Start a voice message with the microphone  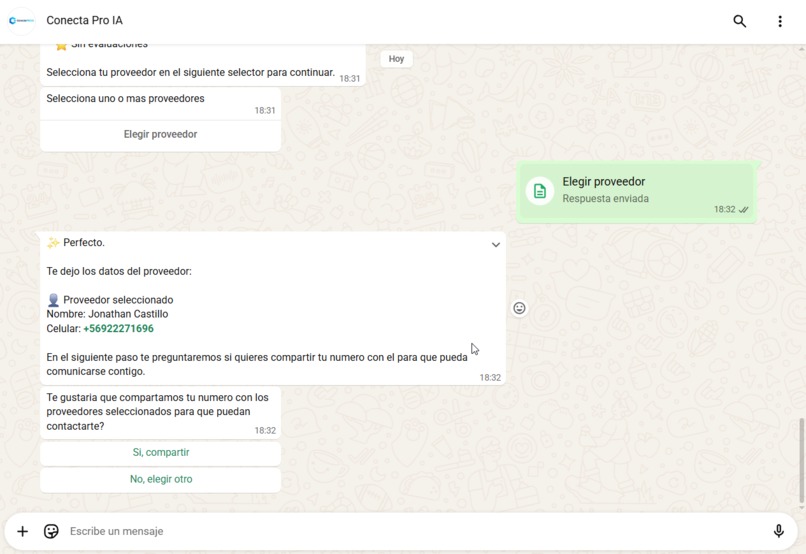click(778, 531)
